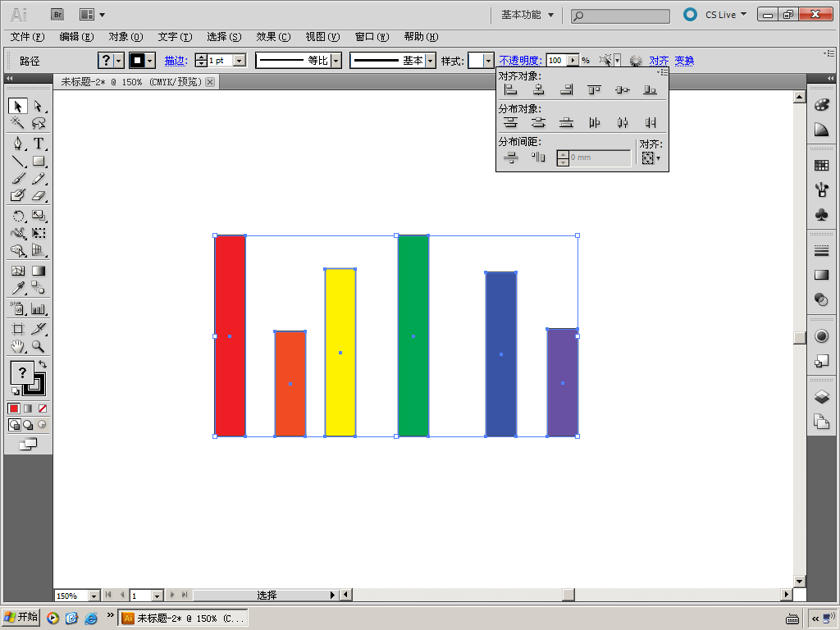The image size is (840, 630).
Task: Reset to default fill and stroke
Action: (15, 391)
